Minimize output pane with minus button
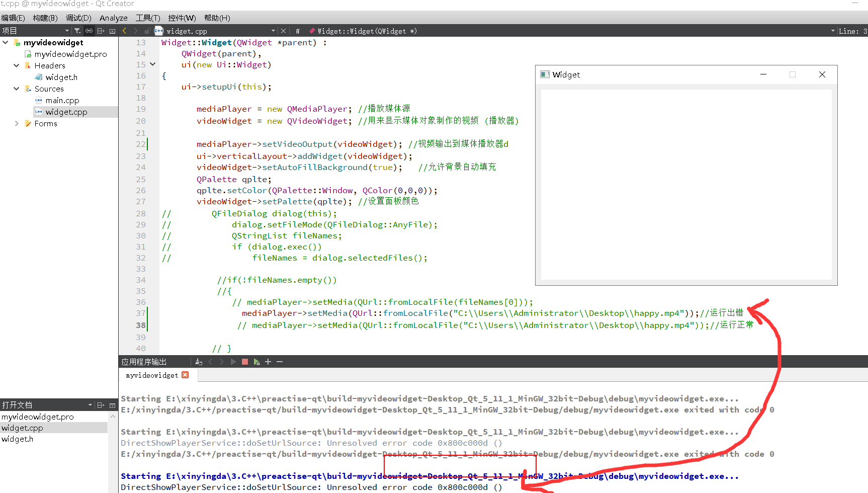 [280, 361]
